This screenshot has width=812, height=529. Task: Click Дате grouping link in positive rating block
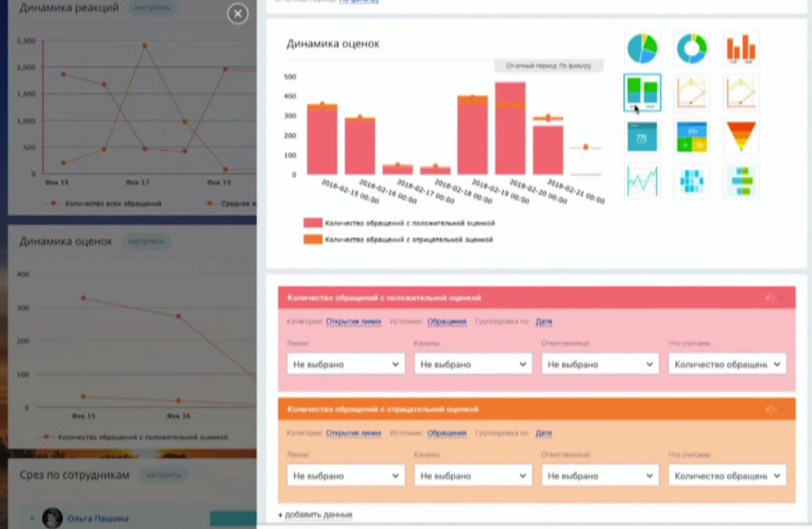(x=544, y=322)
